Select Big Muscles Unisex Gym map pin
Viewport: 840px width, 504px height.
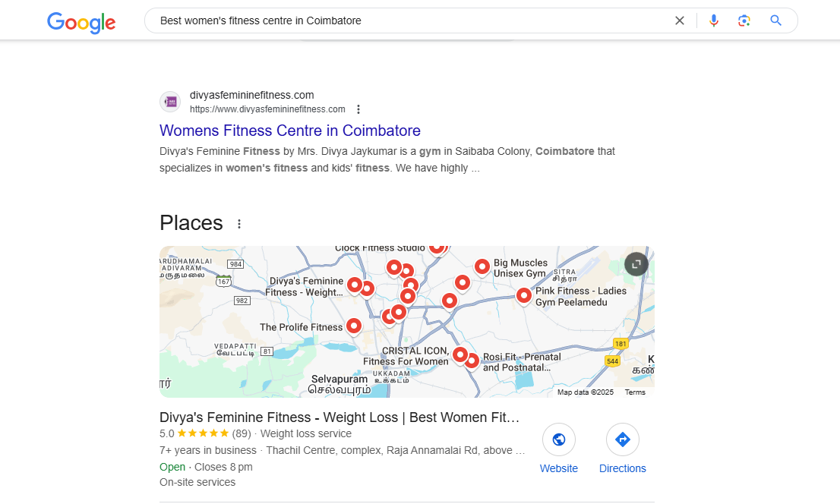pos(482,266)
